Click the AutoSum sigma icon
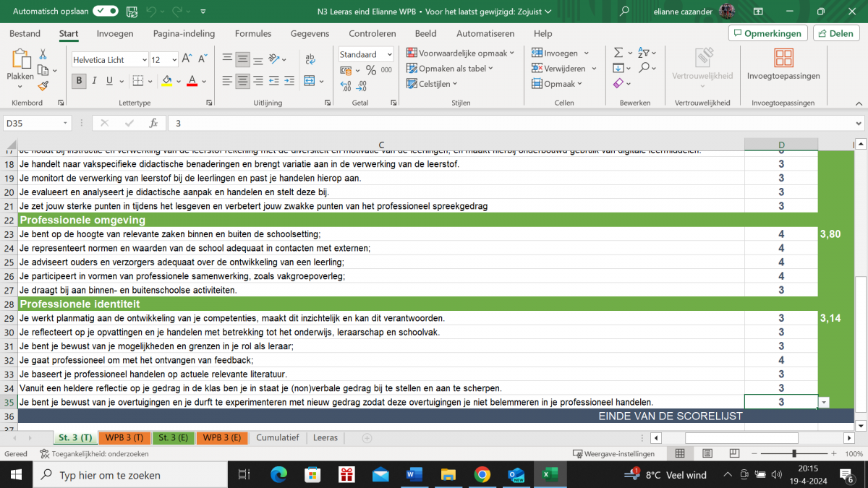 click(x=618, y=53)
